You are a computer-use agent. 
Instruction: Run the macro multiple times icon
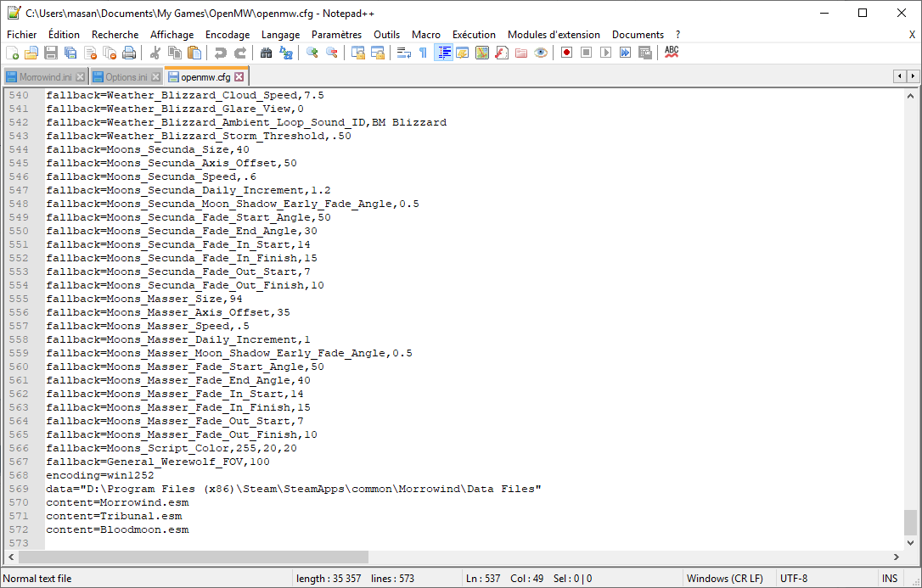pos(625,53)
